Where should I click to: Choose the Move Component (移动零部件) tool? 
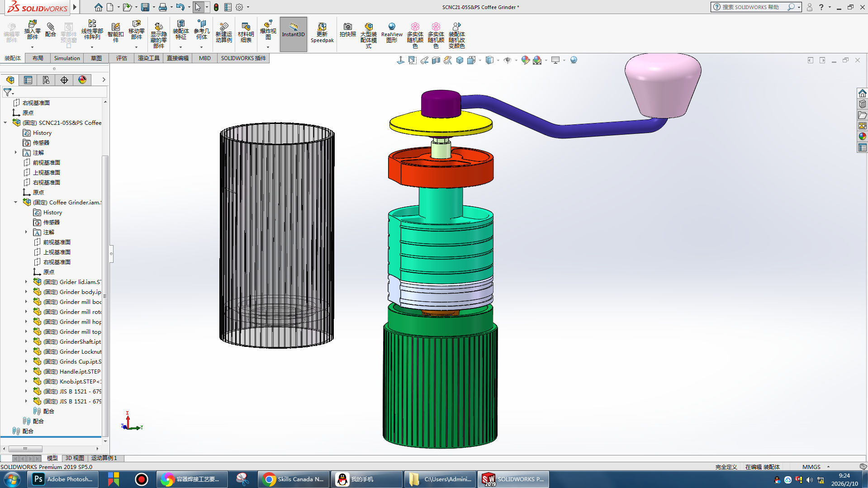[136, 30]
